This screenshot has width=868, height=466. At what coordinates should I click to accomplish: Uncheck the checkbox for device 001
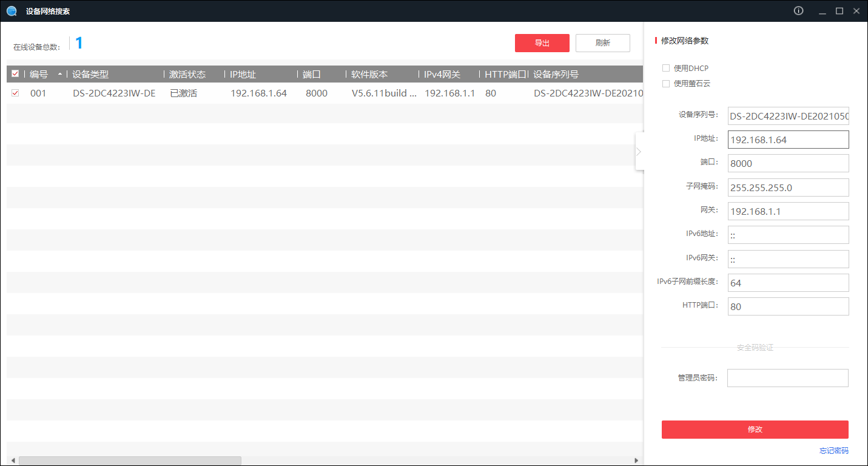[x=15, y=93]
